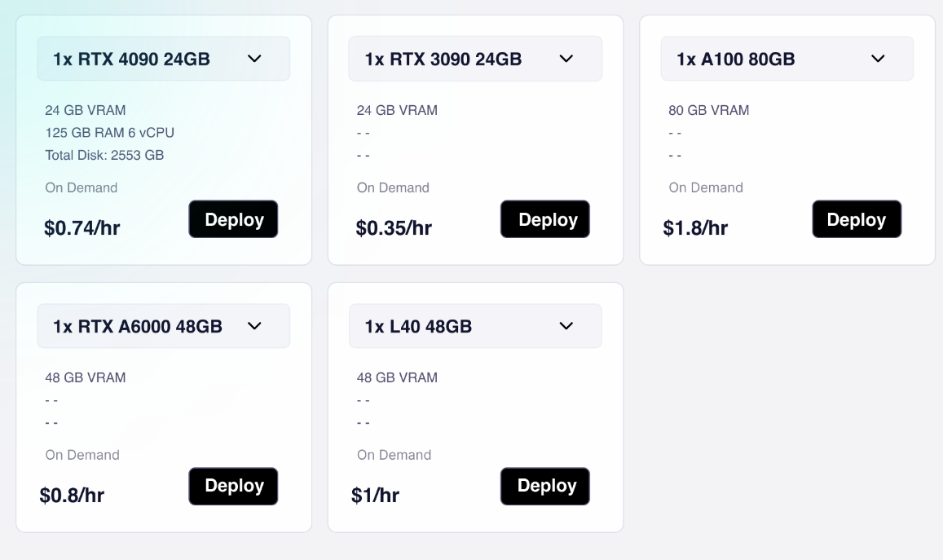Click the 80 GB VRAM label

pos(708,110)
